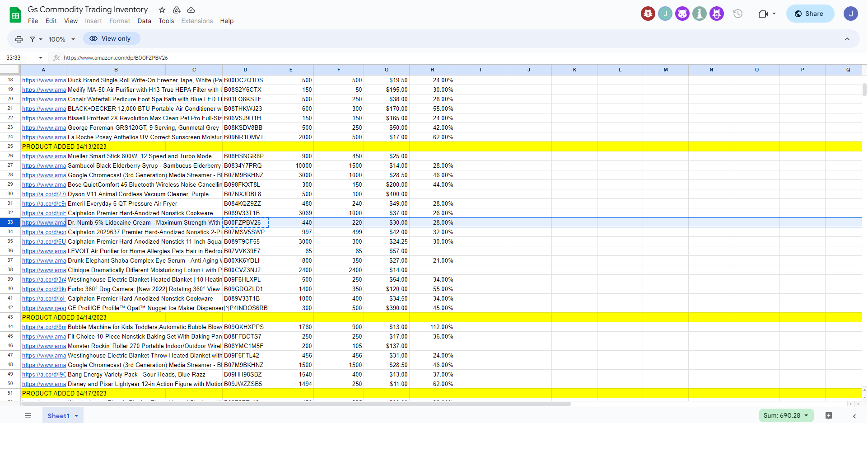Screen dimensions: 868x471
Task: Collapse the toolbar header with chevron
Action: 847,39
